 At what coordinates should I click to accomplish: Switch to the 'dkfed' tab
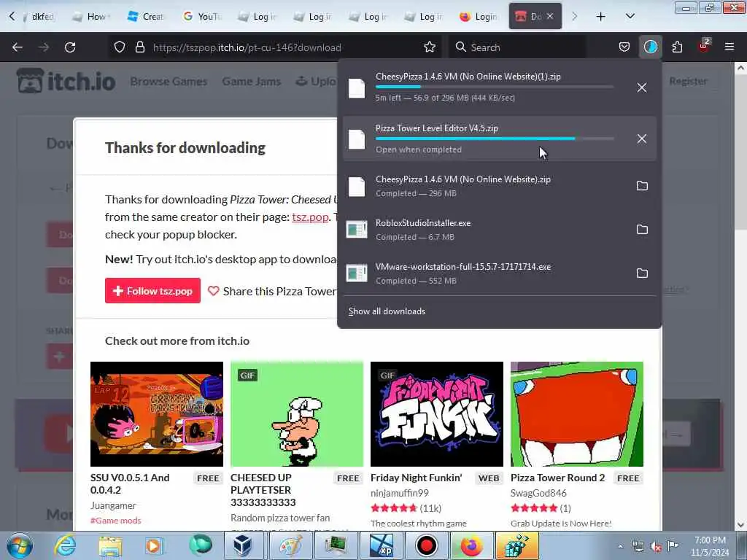pyautogui.click(x=39, y=17)
